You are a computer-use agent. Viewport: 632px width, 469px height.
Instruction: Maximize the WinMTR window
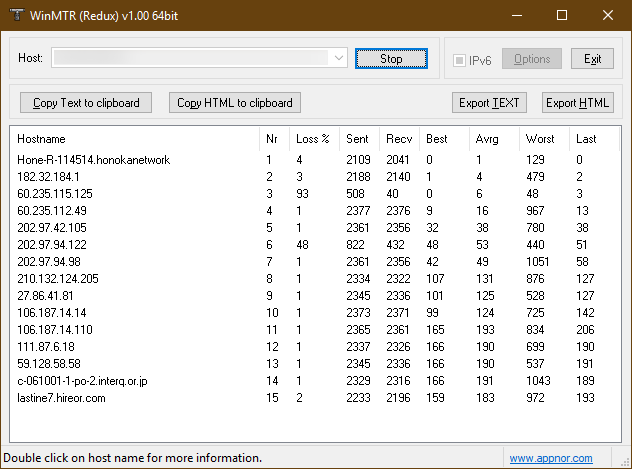point(561,16)
